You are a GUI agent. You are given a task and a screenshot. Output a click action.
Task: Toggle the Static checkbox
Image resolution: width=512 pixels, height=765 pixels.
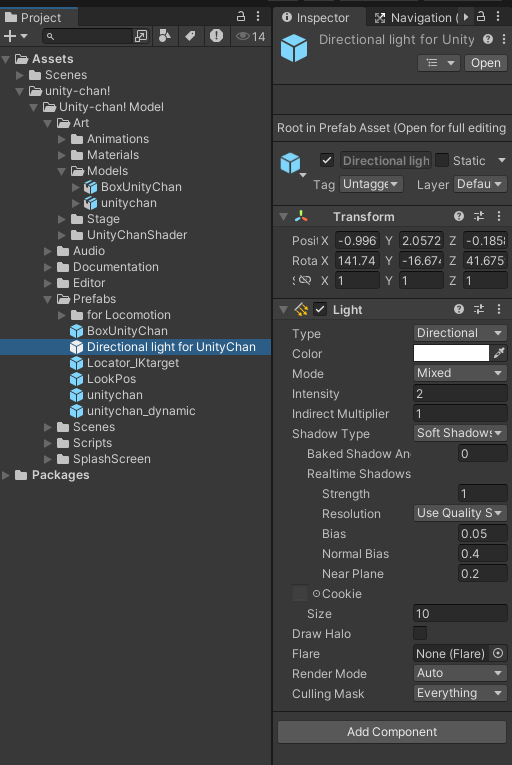(x=442, y=160)
